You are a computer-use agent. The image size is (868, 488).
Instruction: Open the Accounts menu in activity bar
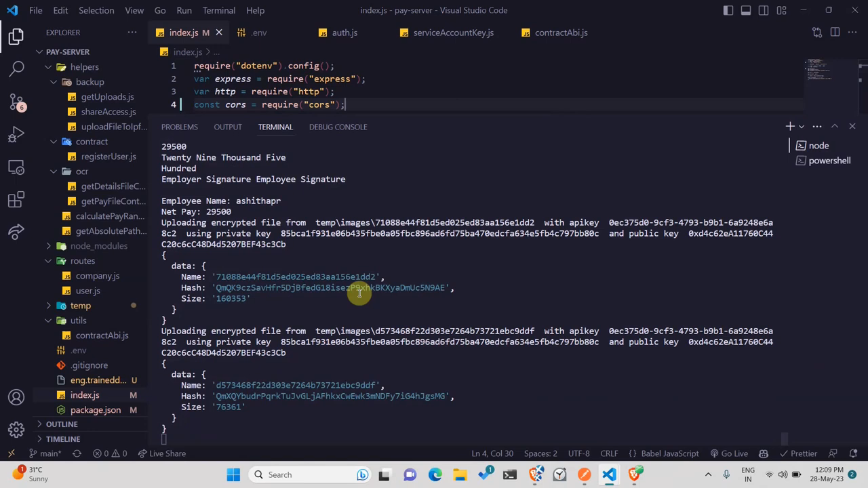click(16, 397)
